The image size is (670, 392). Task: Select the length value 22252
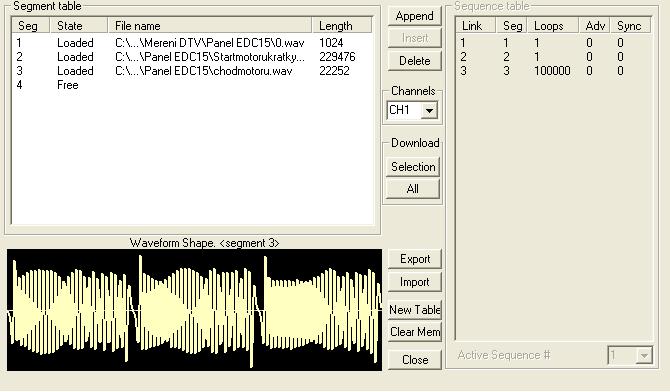(334, 71)
